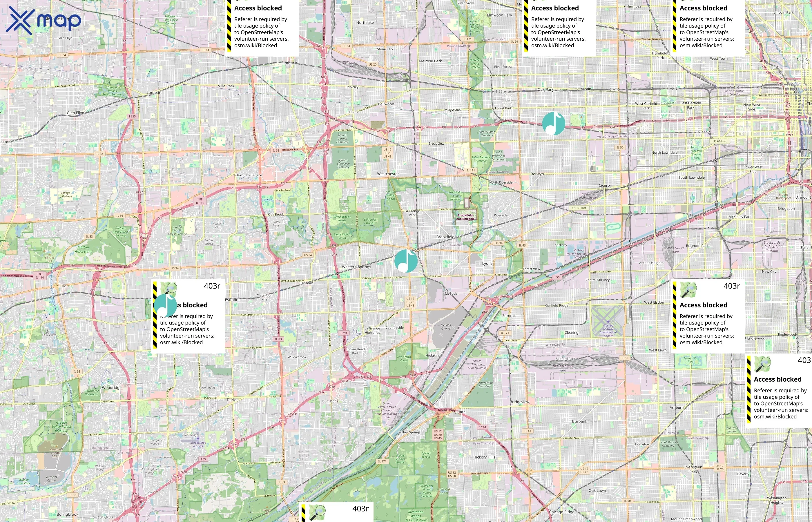Click the Access blocked heading in the top-center panel

[555, 8]
